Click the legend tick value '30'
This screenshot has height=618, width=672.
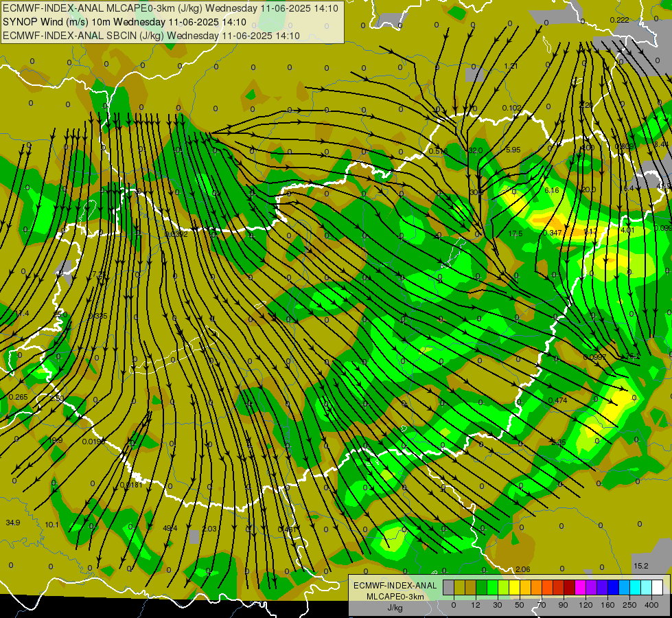pyautogui.click(x=498, y=605)
